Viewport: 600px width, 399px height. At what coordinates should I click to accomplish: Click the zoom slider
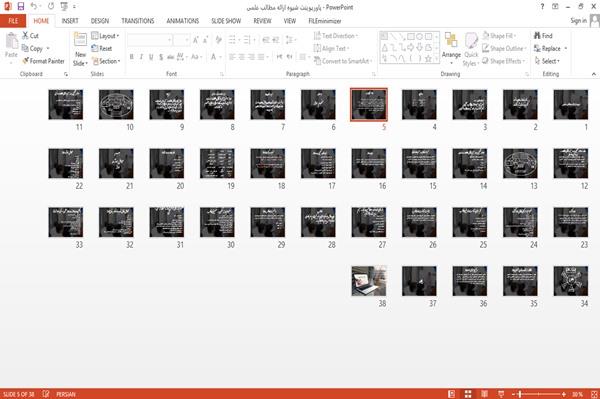click(x=539, y=394)
